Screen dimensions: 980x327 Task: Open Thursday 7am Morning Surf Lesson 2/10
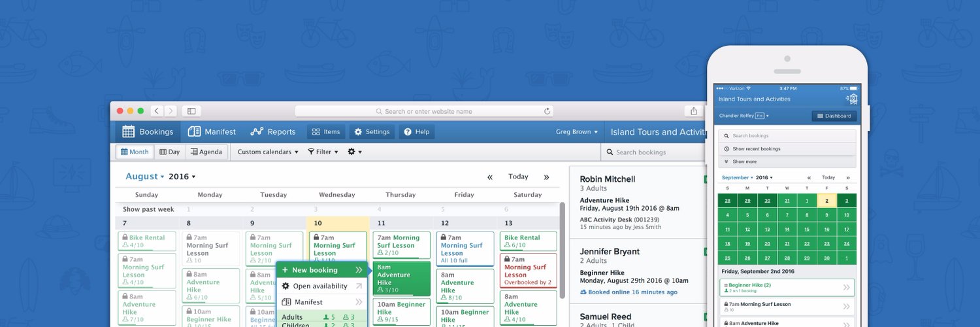tap(401, 245)
